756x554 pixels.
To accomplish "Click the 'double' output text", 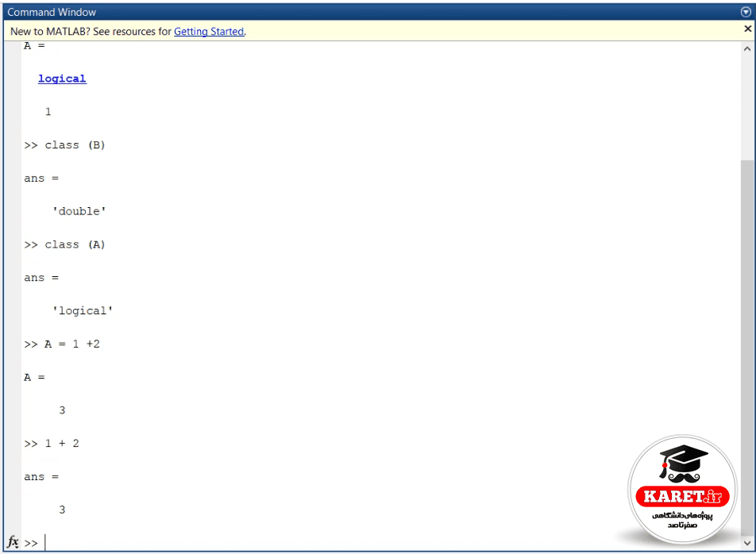I will (79, 211).
